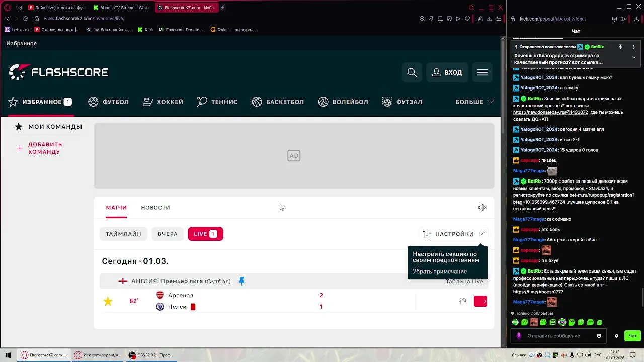Select МОИ КОМАНДЫ in sidebar
This screenshot has height=362, width=644.
pos(49,127)
